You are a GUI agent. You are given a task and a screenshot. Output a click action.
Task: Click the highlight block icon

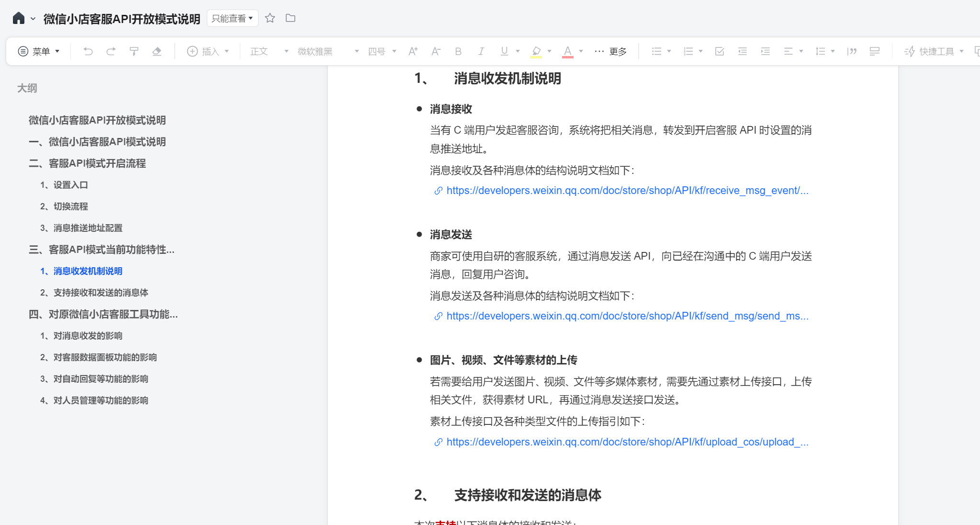[x=875, y=51]
